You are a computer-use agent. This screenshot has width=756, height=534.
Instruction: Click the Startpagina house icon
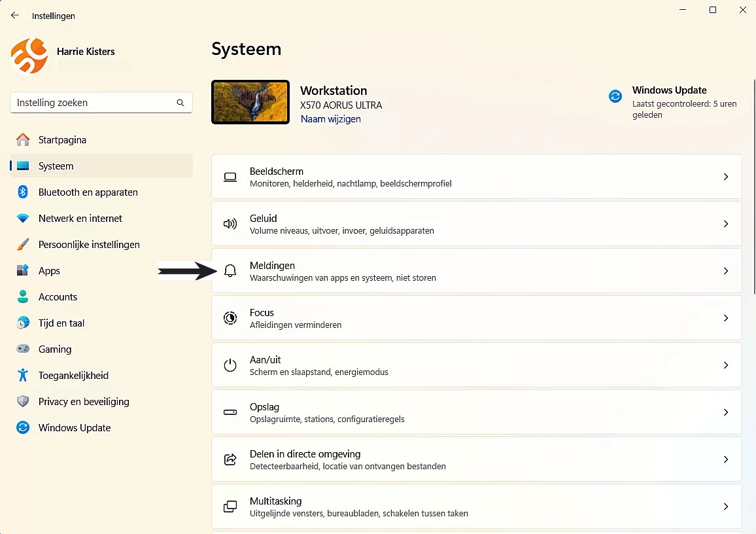(x=23, y=140)
